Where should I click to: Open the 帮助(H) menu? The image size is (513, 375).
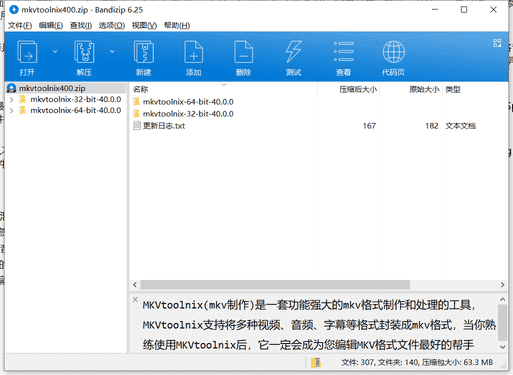pos(177,25)
